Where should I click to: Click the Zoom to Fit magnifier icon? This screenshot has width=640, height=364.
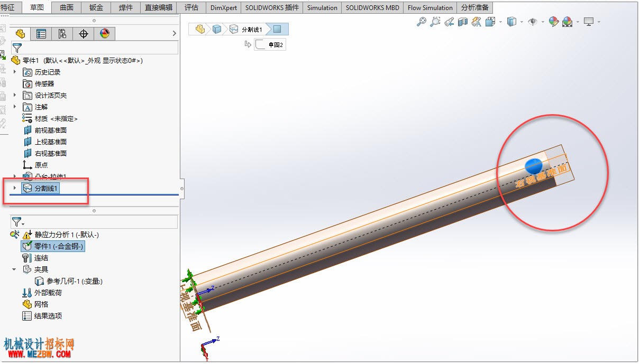tap(422, 22)
